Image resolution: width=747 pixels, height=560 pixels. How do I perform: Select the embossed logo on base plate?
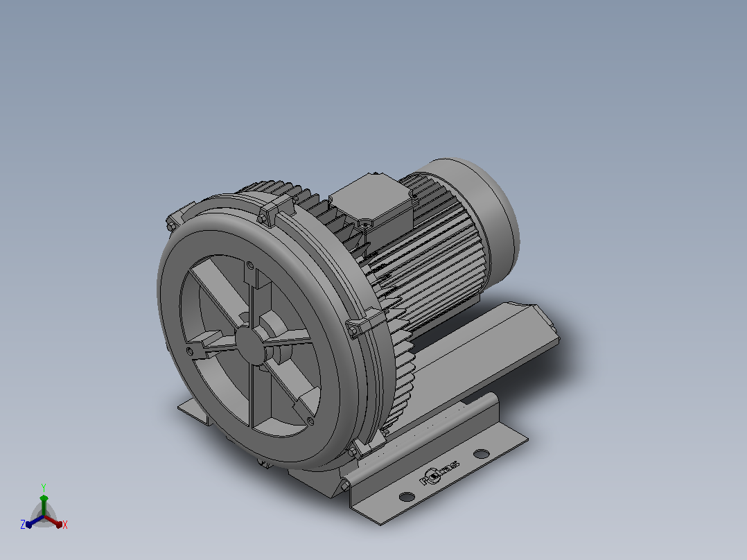pos(439,472)
